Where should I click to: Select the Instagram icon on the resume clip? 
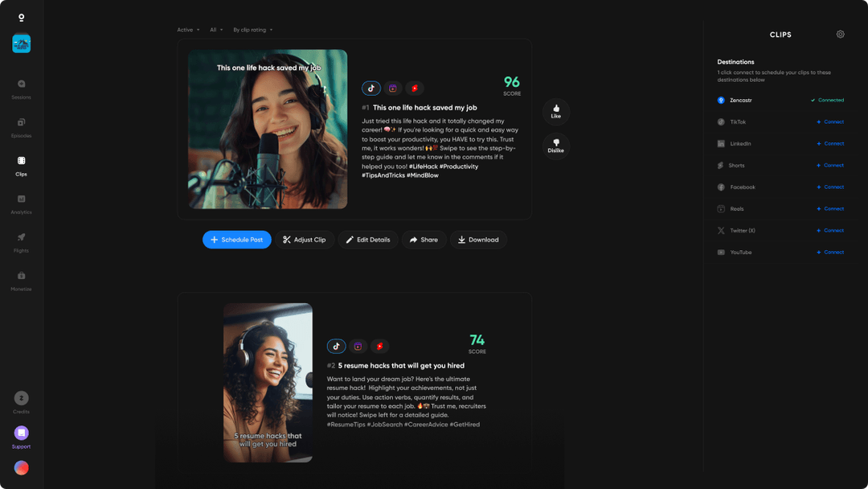tap(358, 346)
